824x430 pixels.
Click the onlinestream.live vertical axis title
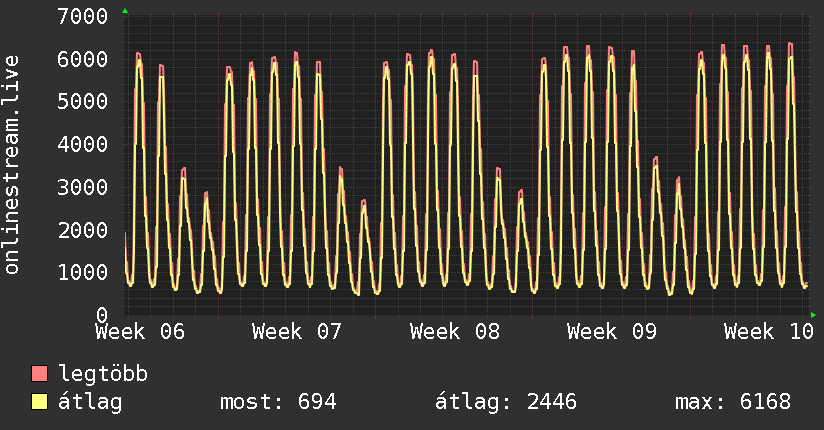[x=11, y=165]
